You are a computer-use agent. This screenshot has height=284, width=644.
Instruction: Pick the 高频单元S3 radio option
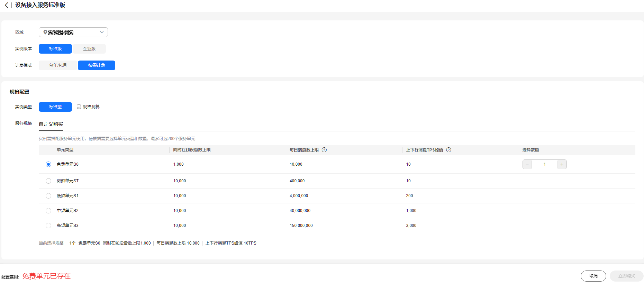pos(48,226)
